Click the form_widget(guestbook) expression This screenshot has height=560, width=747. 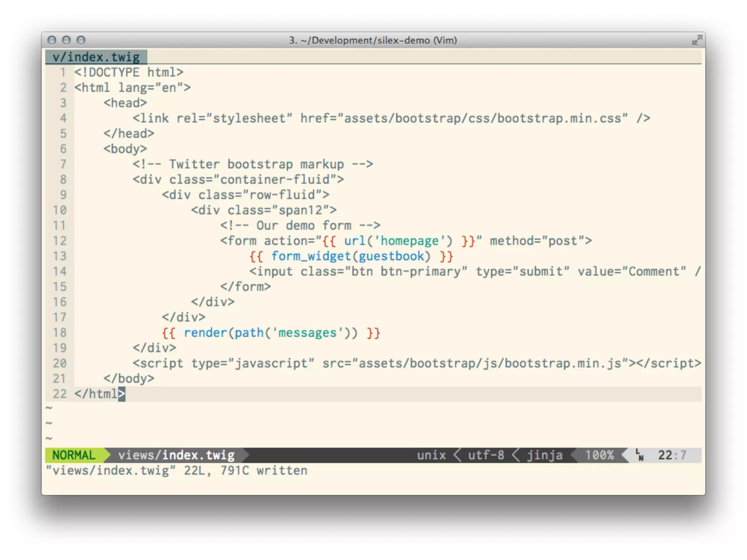point(351,256)
